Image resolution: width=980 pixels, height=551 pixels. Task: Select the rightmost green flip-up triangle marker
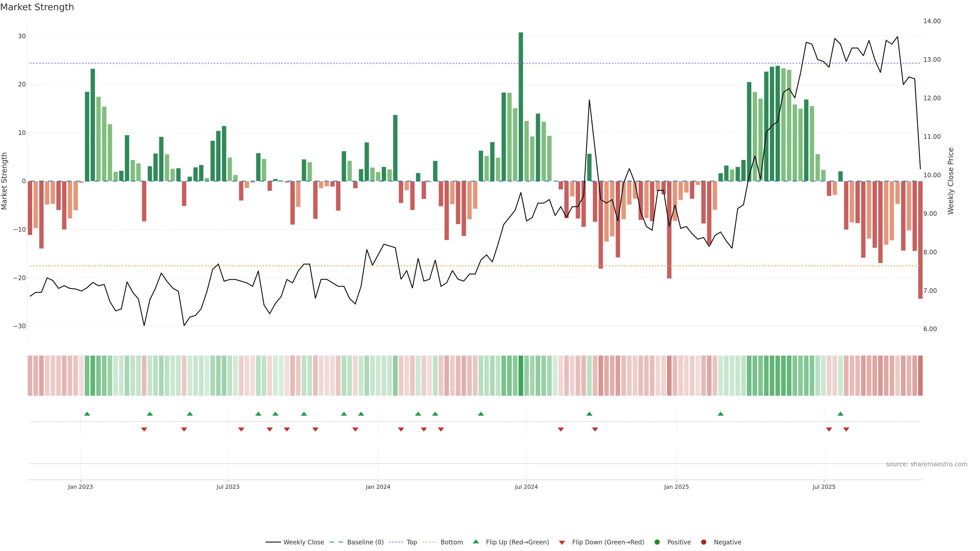click(840, 414)
